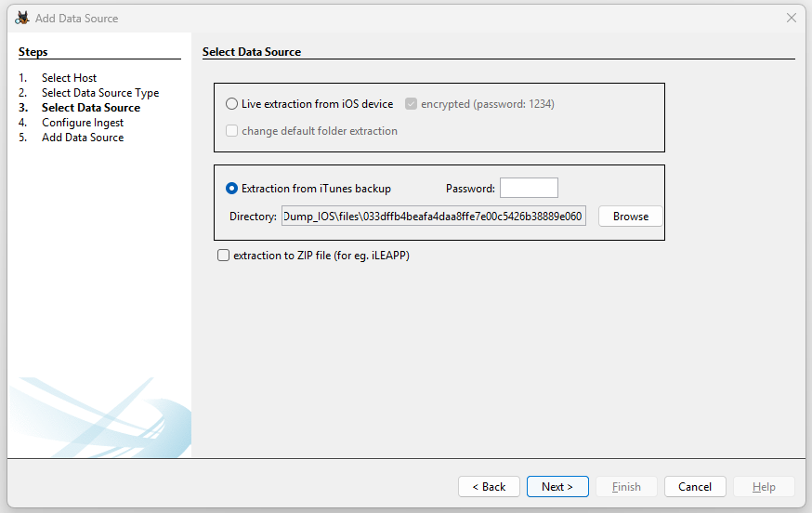The width and height of the screenshot is (812, 513).
Task: Choose Extraction from iTunes backup radio button
Action: pos(232,189)
